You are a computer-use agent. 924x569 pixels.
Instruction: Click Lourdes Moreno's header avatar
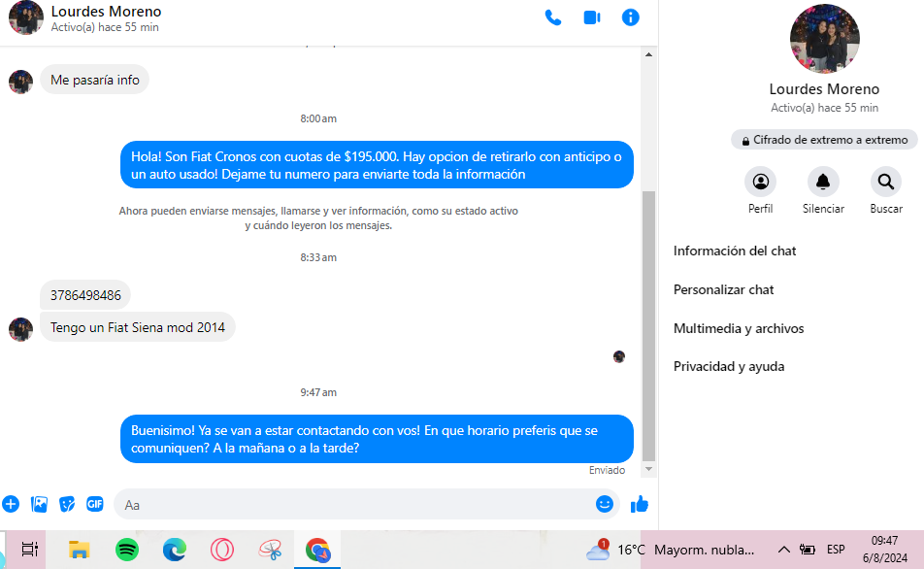(26, 17)
